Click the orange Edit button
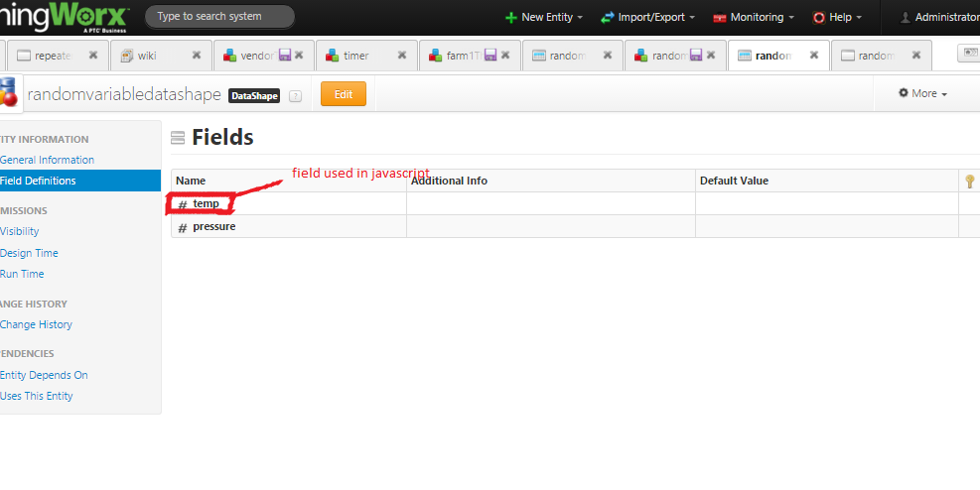The height and width of the screenshot is (490, 980). [x=344, y=94]
